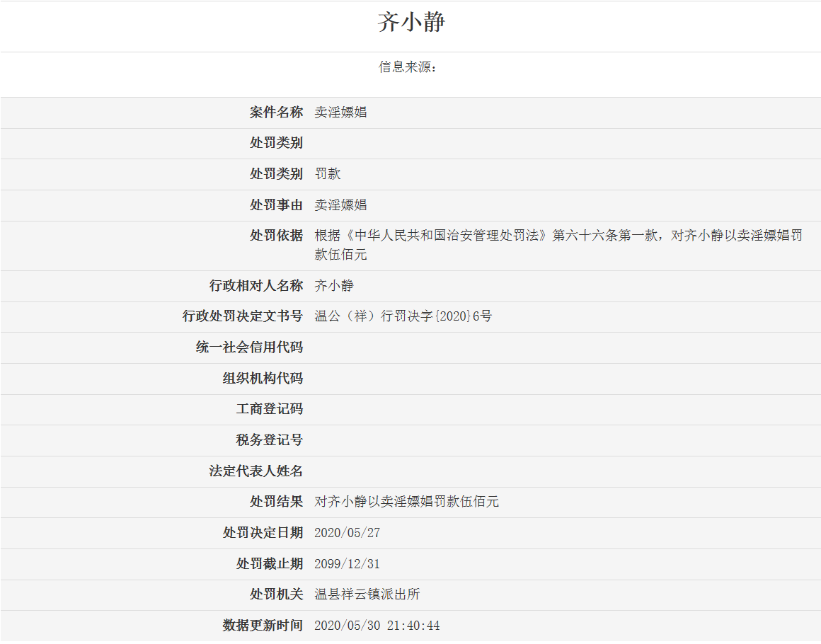Viewport: 821px width, 644px height.
Task: Select the "罚款" penalty type value
Action: [x=328, y=173]
